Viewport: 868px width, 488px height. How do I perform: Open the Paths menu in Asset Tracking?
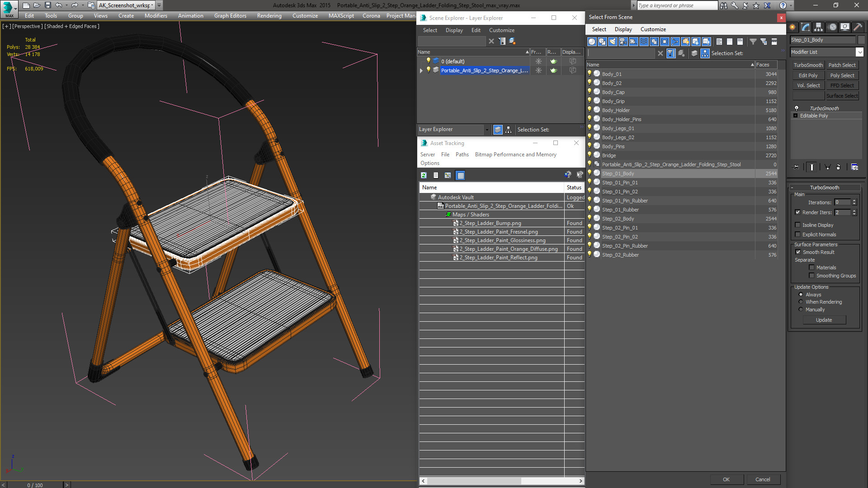462,155
